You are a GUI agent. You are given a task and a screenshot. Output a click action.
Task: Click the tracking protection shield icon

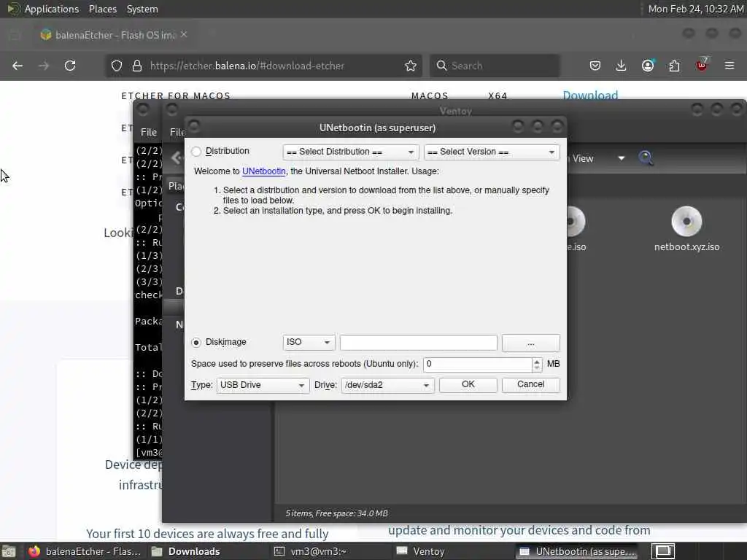click(x=117, y=66)
